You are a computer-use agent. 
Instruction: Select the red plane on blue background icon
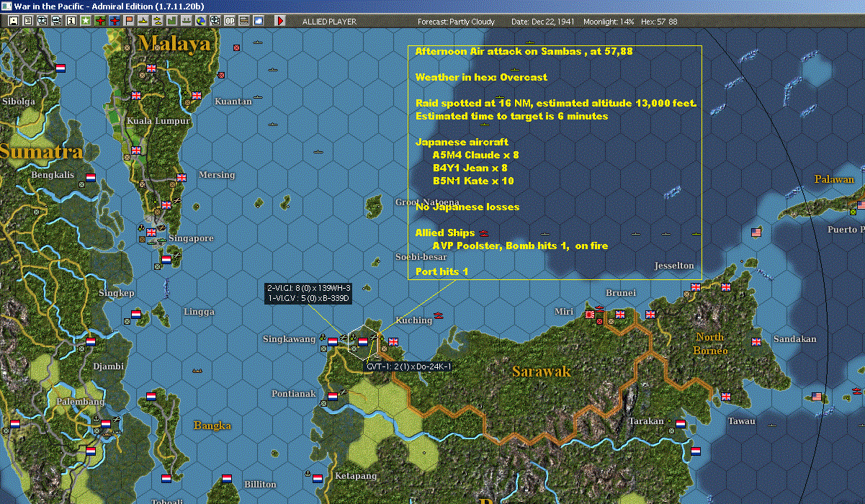click(115, 21)
